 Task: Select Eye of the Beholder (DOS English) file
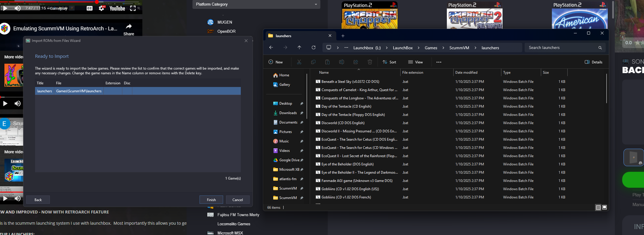point(347,164)
